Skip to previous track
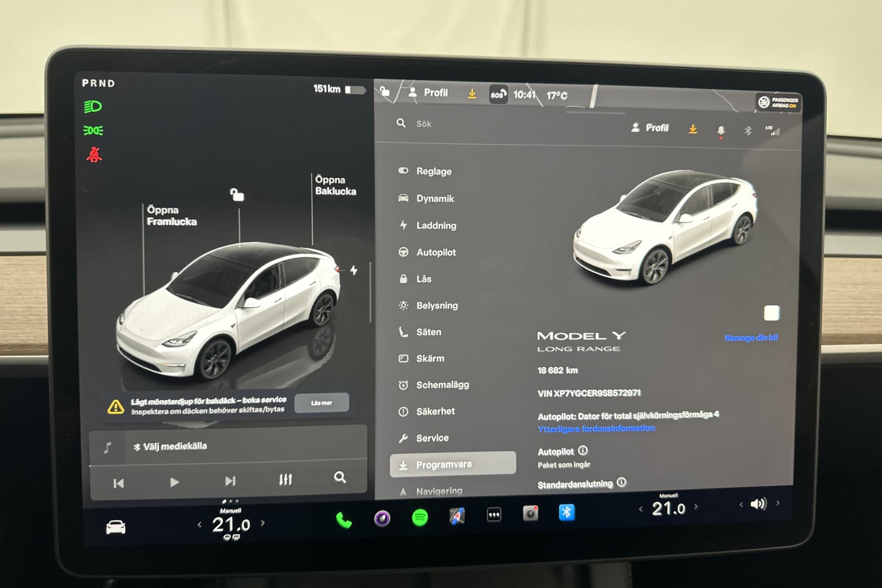Image resolution: width=882 pixels, height=588 pixels. (118, 483)
